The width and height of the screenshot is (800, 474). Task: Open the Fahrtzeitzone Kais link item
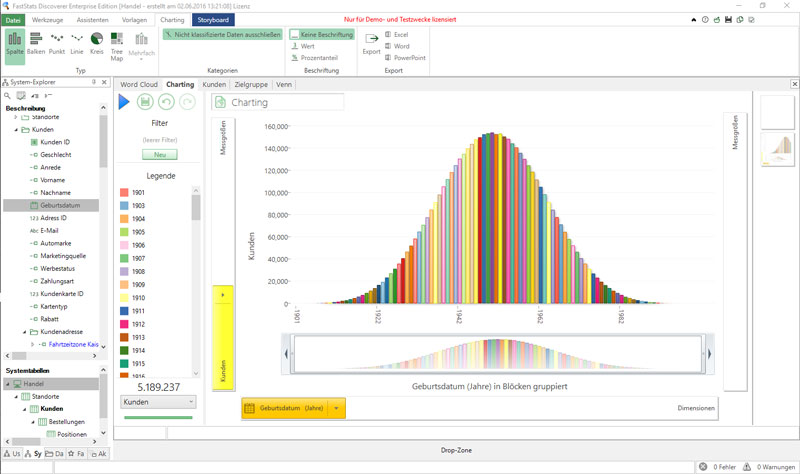click(x=73, y=344)
